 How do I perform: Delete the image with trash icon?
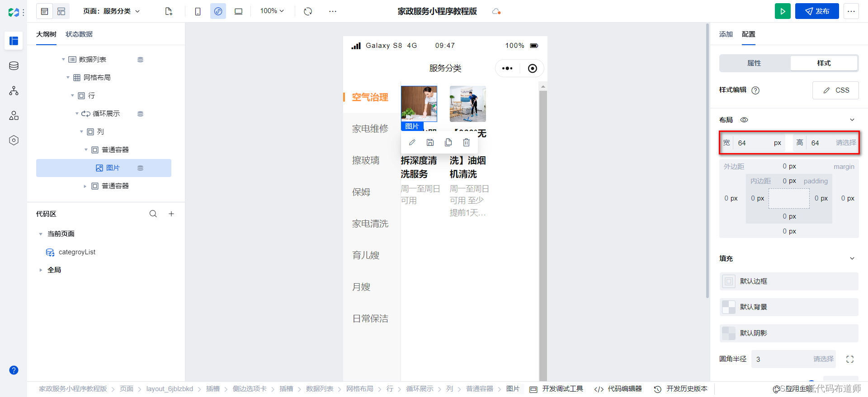[466, 143]
